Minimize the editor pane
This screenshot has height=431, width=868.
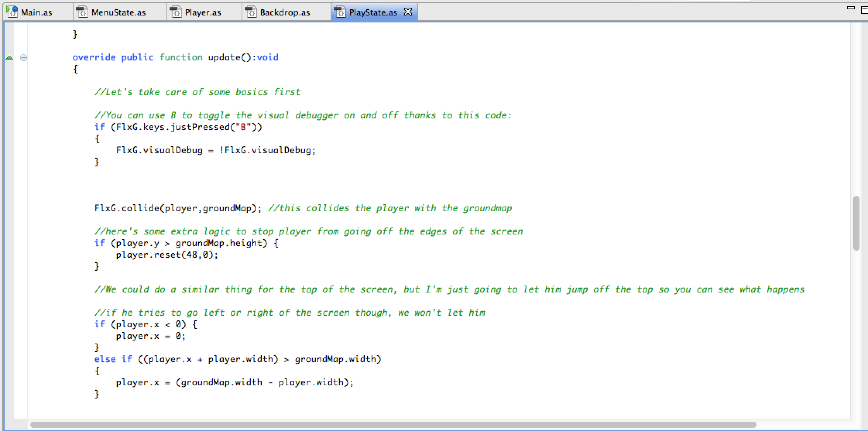(x=851, y=7)
